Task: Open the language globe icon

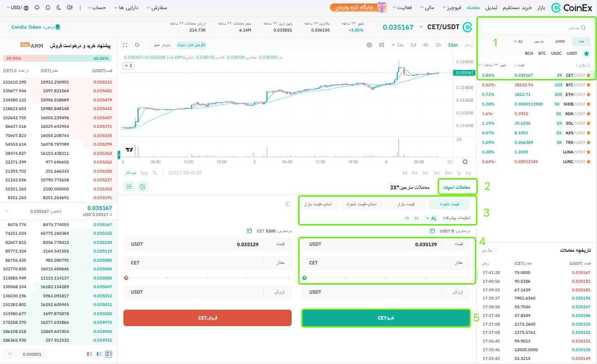Action: [26, 8]
